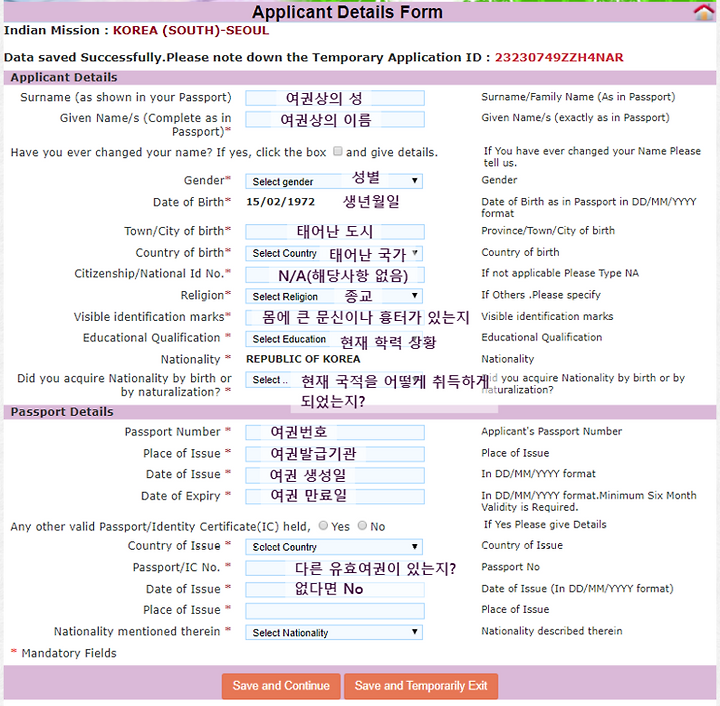The image size is (720, 706).
Task: Check the name changed checkbox
Action: (x=337, y=152)
